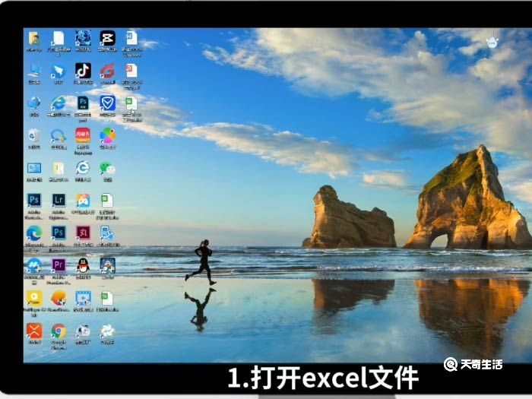Screen dimensions: 532x399
Task: Launch the QQ penguin shortcut
Action: 83,266
